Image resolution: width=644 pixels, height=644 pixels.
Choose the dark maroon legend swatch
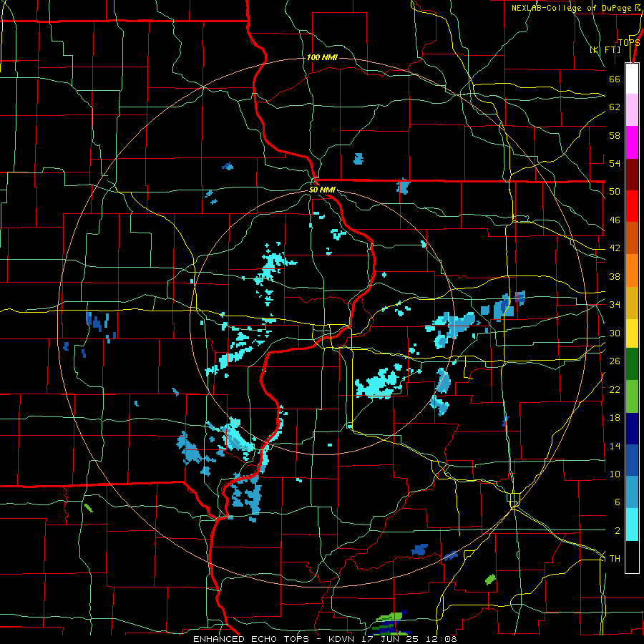coord(632,175)
